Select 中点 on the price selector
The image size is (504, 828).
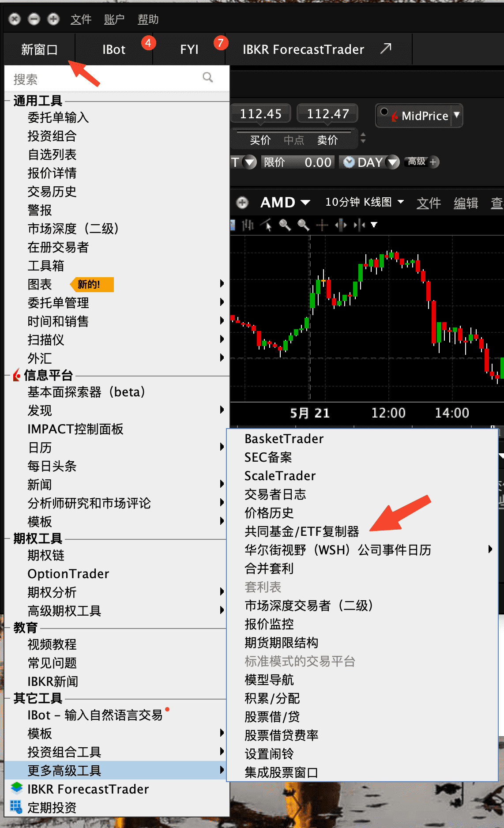[294, 140]
